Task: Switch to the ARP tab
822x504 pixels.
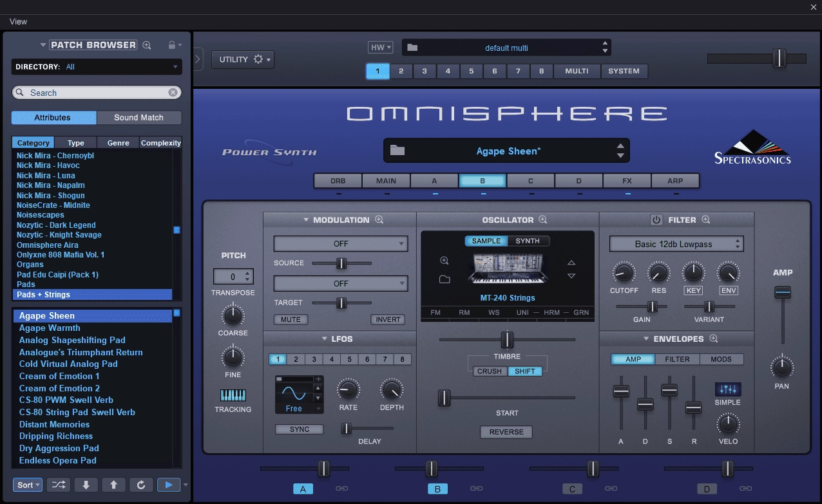Action: [675, 181]
